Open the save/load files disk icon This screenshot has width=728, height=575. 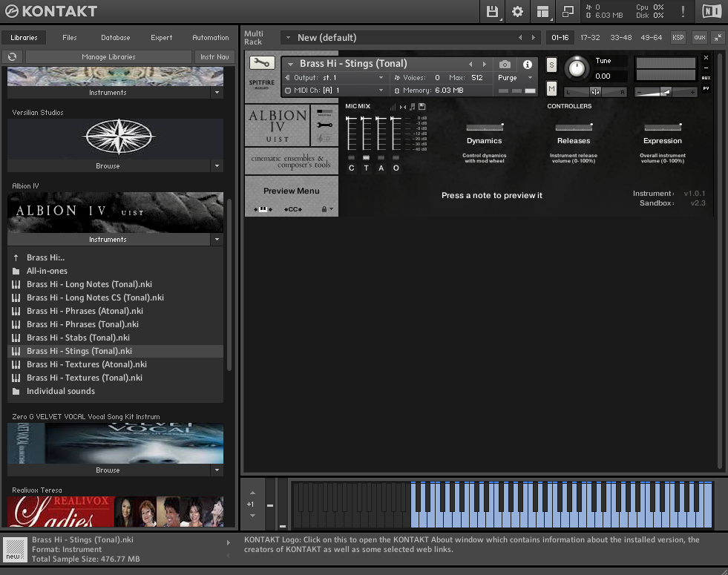coord(492,12)
